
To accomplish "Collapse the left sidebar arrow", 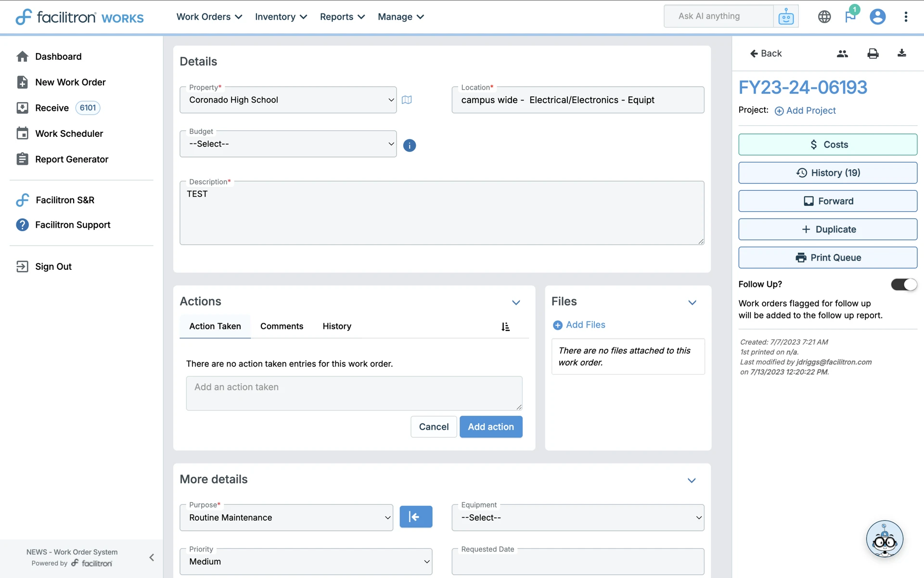I will point(152,557).
